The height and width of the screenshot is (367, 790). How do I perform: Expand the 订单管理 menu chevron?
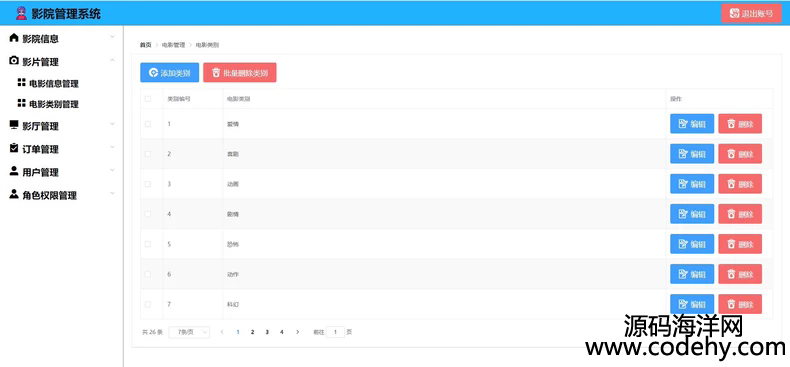pyautogui.click(x=112, y=147)
